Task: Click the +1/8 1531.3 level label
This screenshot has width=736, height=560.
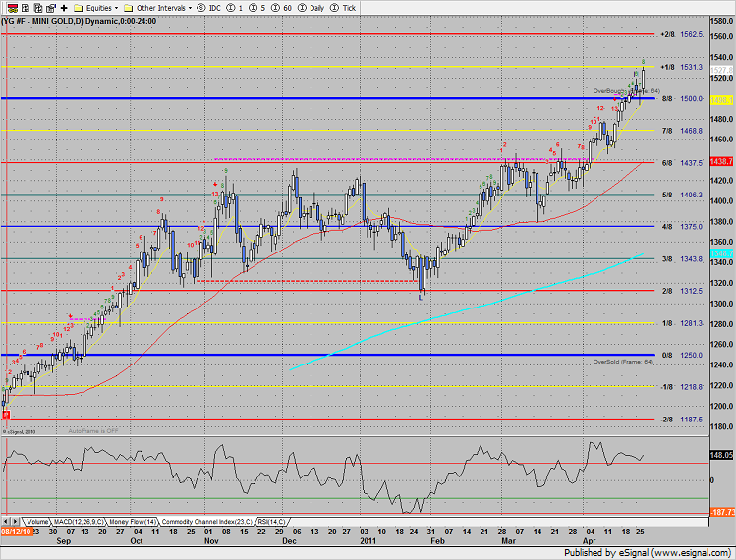Action: tap(682, 67)
